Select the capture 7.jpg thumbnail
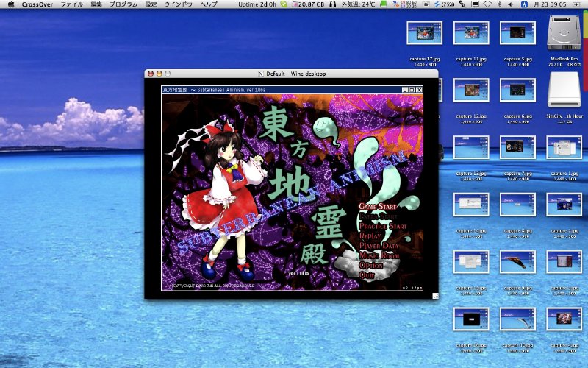This screenshot has height=368, width=588. [x=517, y=147]
